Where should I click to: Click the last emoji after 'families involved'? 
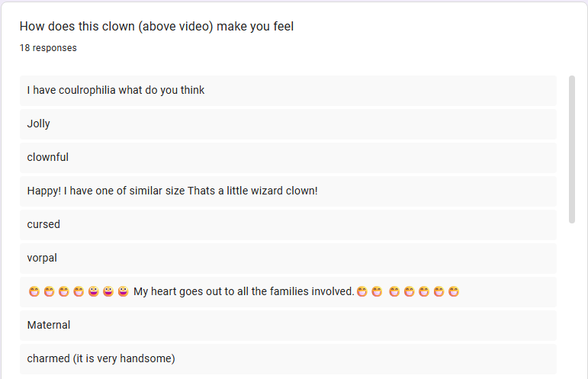(x=454, y=291)
